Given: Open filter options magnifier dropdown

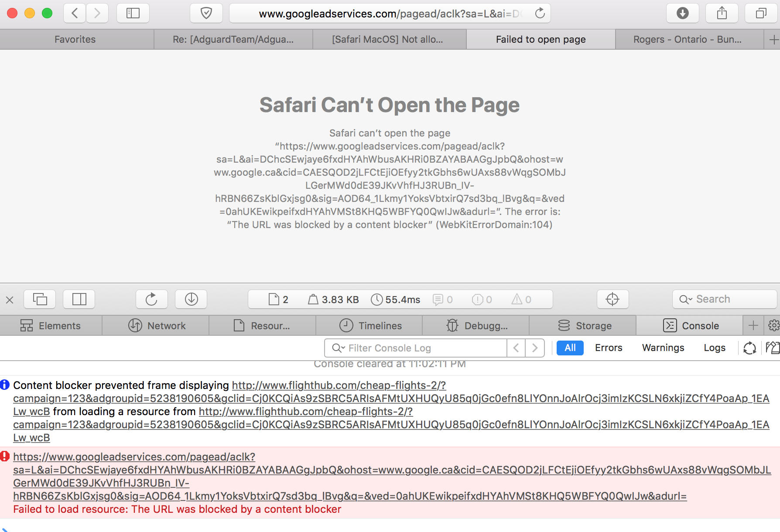Looking at the screenshot, I should pyautogui.click(x=339, y=348).
